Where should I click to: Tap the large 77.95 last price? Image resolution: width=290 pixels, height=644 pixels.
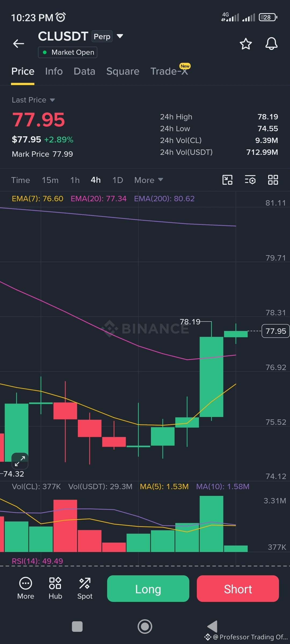(39, 120)
